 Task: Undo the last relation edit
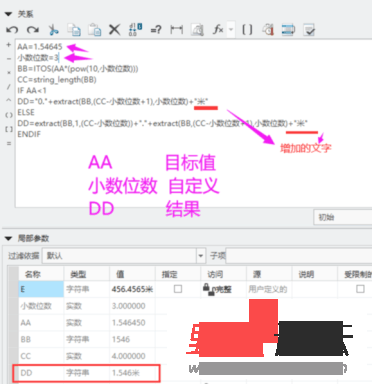[x=12, y=30]
